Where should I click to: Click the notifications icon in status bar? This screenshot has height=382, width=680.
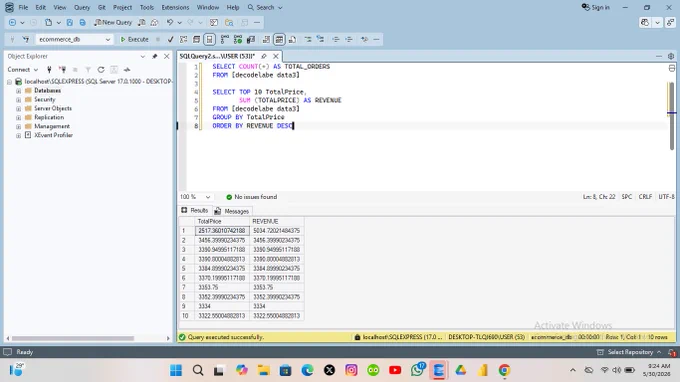coord(671,352)
